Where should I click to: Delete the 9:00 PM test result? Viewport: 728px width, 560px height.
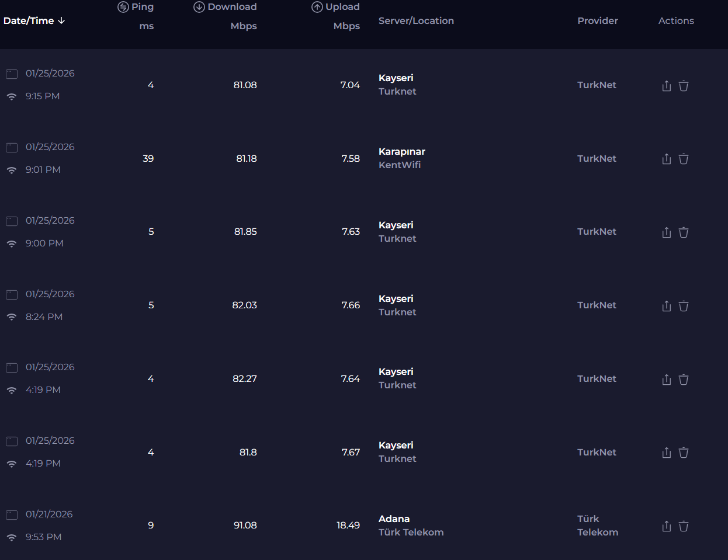[x=684, y=232]
